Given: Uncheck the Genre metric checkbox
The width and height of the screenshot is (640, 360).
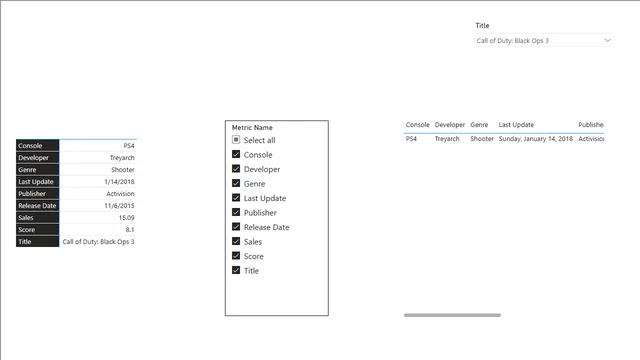Looking at the screenshot, I should (x=236, y=183).
